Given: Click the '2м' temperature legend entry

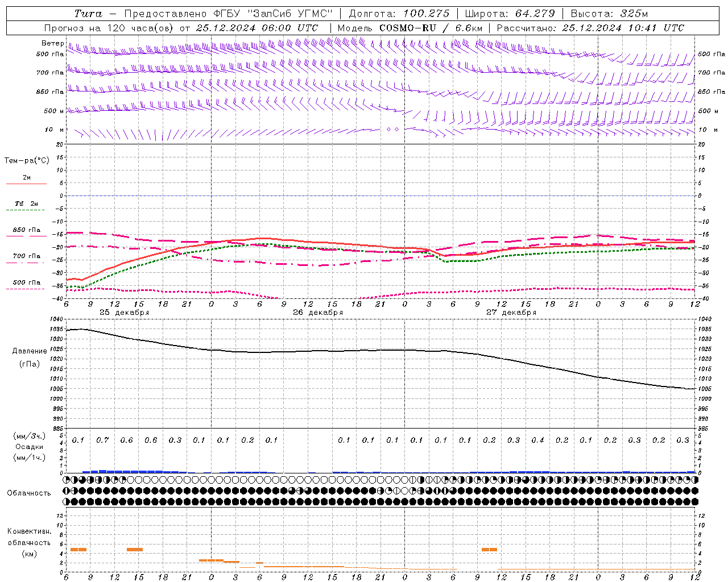Looking at the screenshot, I should point(27,177).
